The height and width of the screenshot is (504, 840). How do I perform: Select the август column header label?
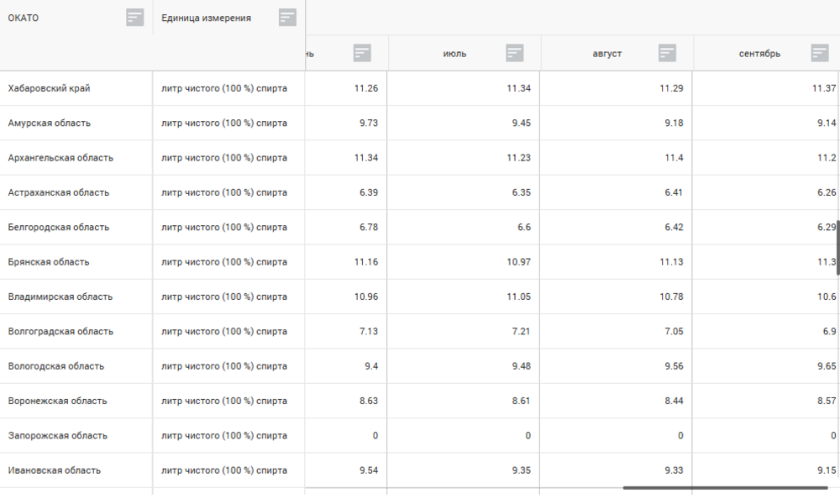click(607, 54)
